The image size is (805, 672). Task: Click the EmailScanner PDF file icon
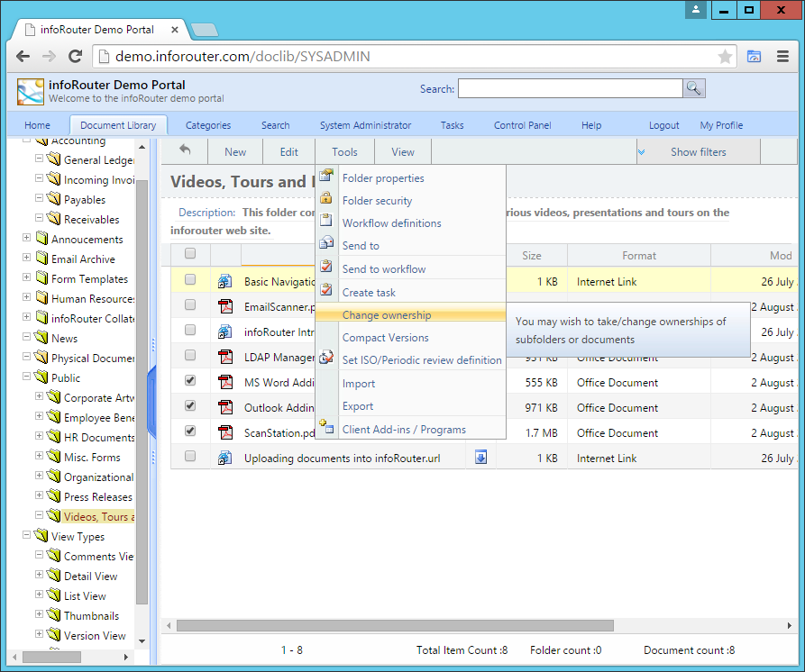point(224,306)
